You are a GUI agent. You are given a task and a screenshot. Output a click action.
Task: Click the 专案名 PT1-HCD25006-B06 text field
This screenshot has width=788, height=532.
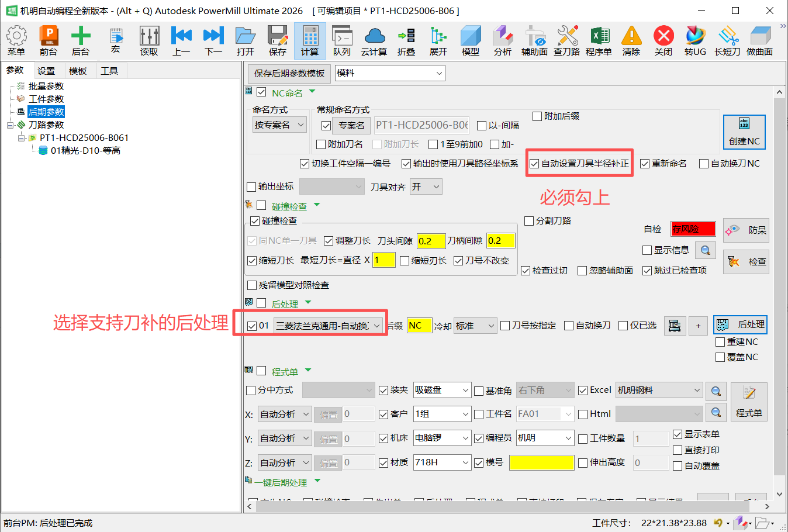point(422,125)
